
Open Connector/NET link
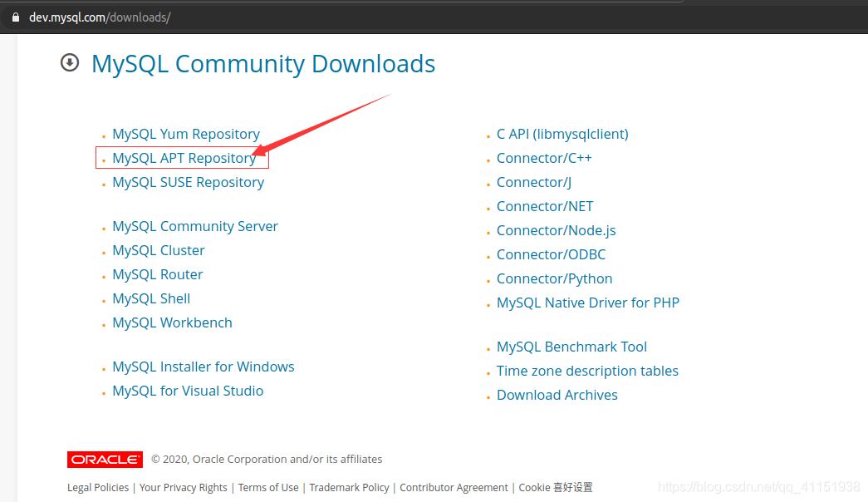(x=545, y=206)
